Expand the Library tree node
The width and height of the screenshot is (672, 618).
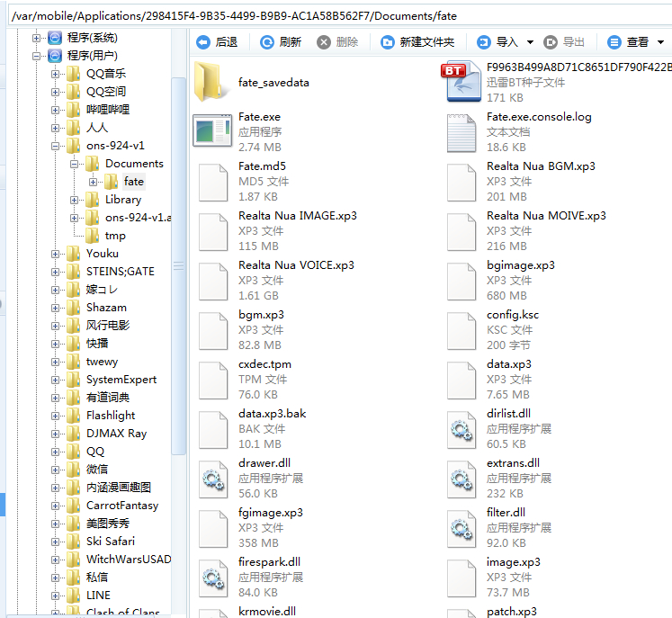74,200
